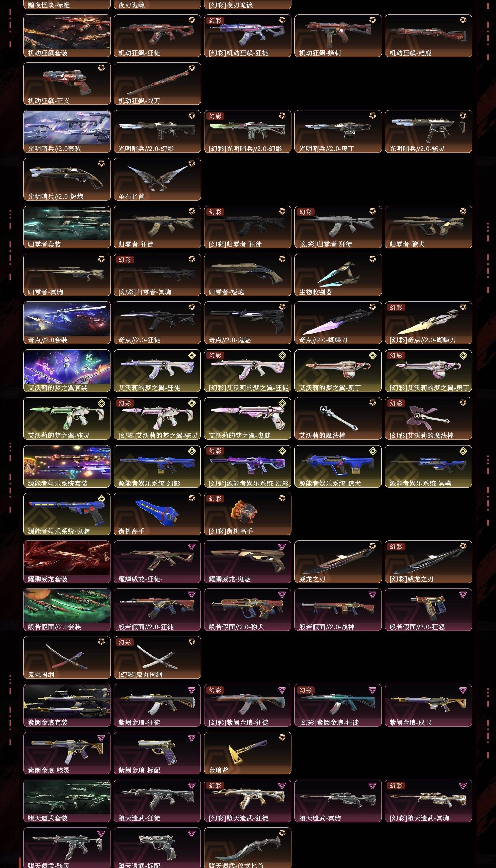Select 艾沃莉的梦之翼-奥丁 skin card
This screenshot has height=868, width=496.
point(338,370)
